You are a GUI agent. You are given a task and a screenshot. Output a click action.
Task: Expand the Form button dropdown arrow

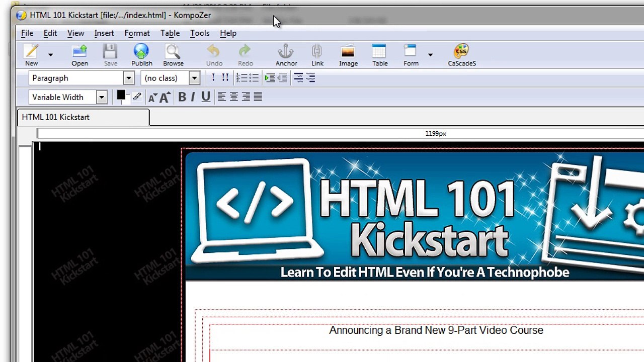click(x=430, y=55)
